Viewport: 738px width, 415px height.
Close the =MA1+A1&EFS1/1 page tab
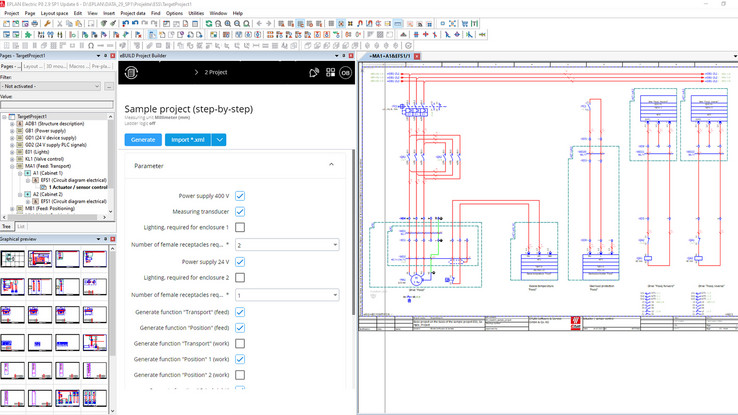click(417, 56)
